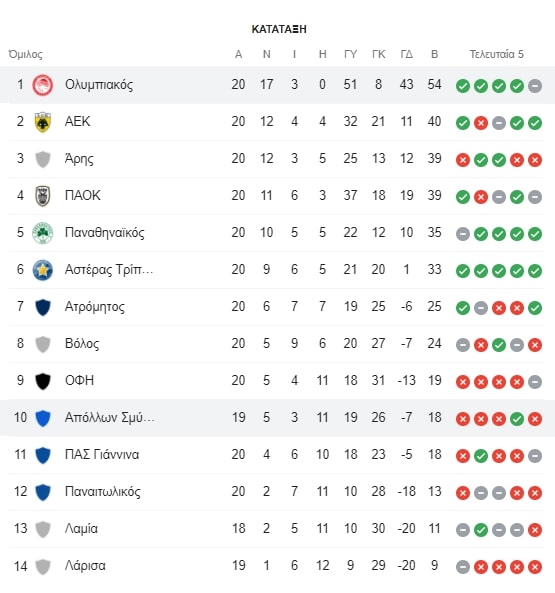Screen dimensions: 555x593
Task: Click the Ατρόμητος dark blue shield
Action: point(43,307)
